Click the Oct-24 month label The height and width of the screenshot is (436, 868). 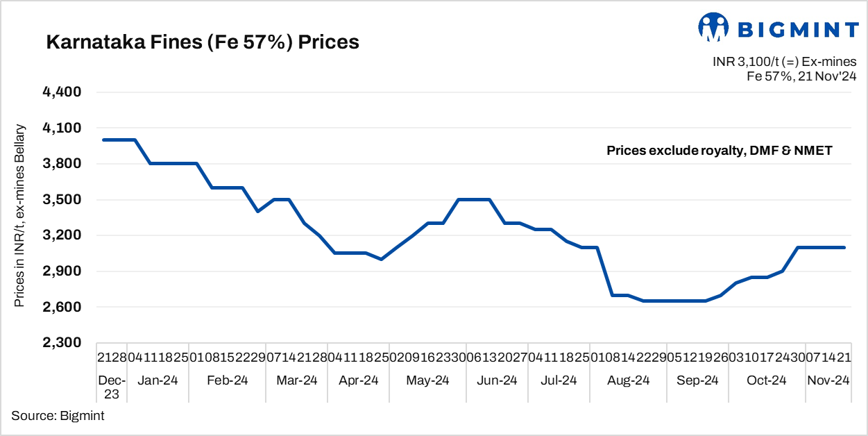[x=767, y=380]
